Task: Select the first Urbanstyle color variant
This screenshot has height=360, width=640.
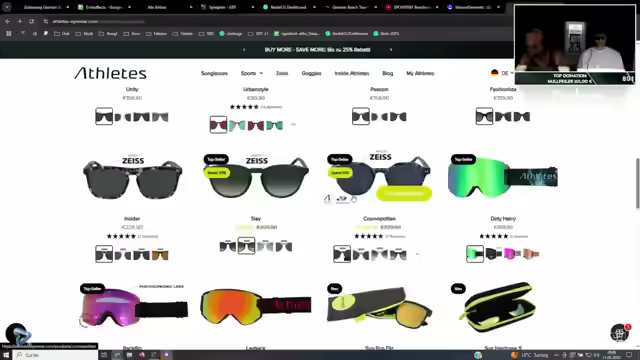Action: 218,125
